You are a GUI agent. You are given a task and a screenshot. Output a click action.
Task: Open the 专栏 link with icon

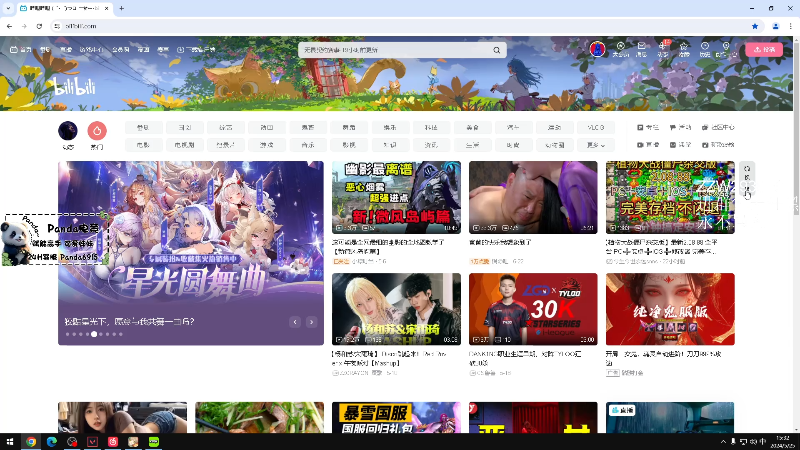648,128
